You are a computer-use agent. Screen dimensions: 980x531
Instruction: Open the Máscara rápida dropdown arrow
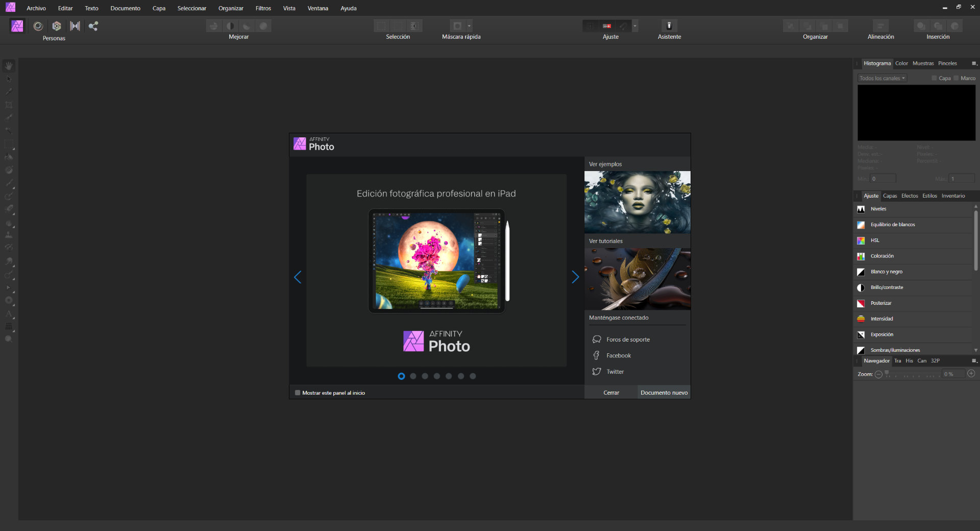coord(469,26)
